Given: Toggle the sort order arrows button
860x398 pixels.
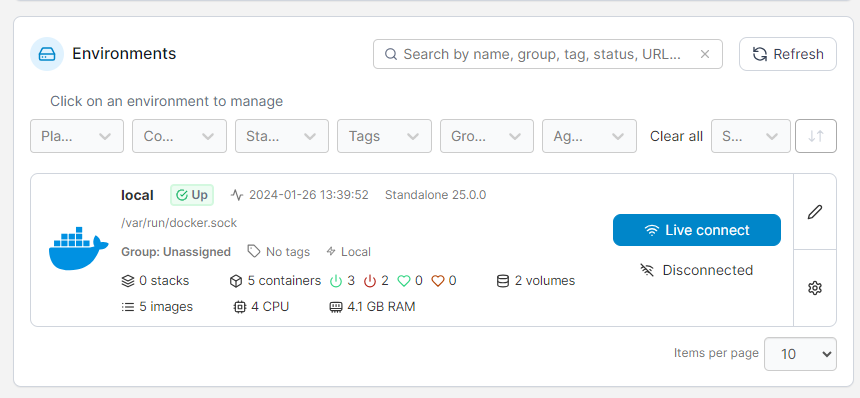Looking at the screenshot, I should [816, 136].
